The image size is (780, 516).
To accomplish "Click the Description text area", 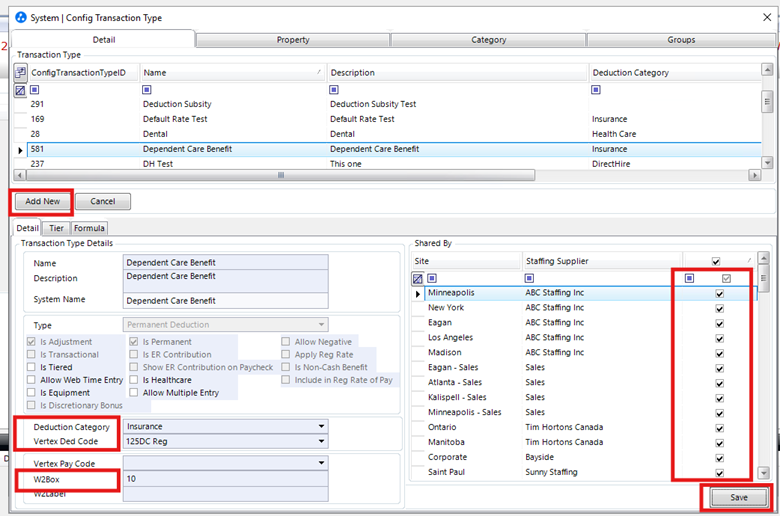I will click(225, 281).
